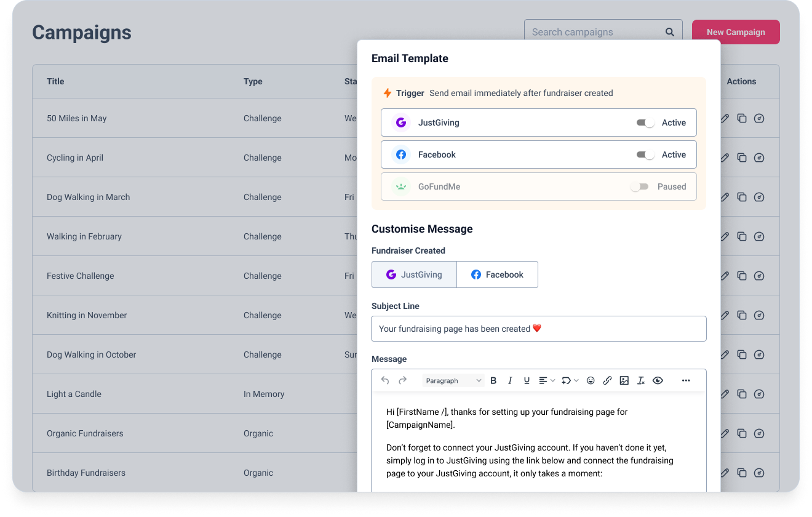Open more options ellipsis in editor toolbar
Viewport: 812px width, 517px height.
point(686,380)
